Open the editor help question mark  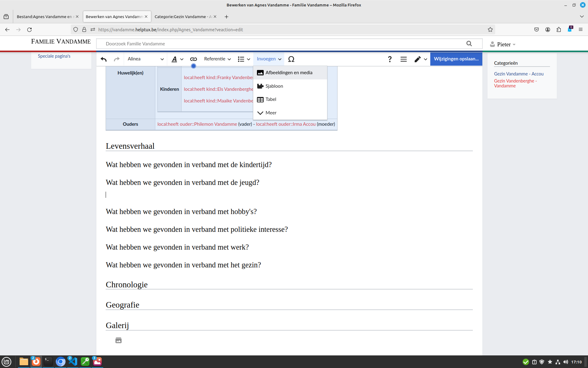(390, 59)
